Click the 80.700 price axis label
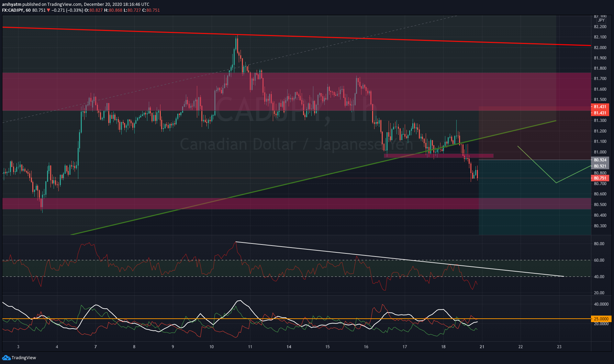This screenshot has height=364, width=614. 600,184
